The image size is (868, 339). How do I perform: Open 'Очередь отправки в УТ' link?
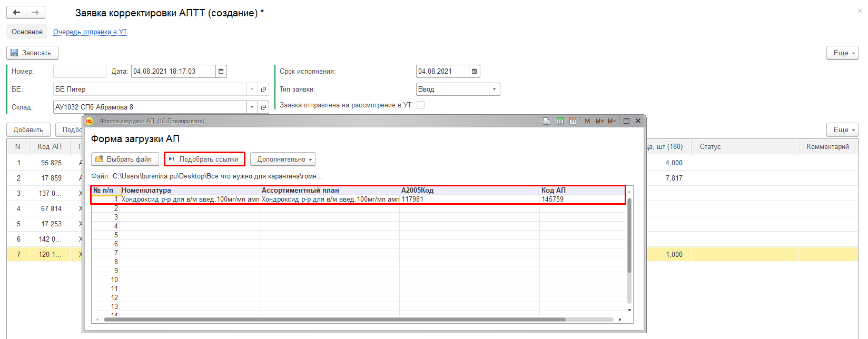click(x=90, y=32)
